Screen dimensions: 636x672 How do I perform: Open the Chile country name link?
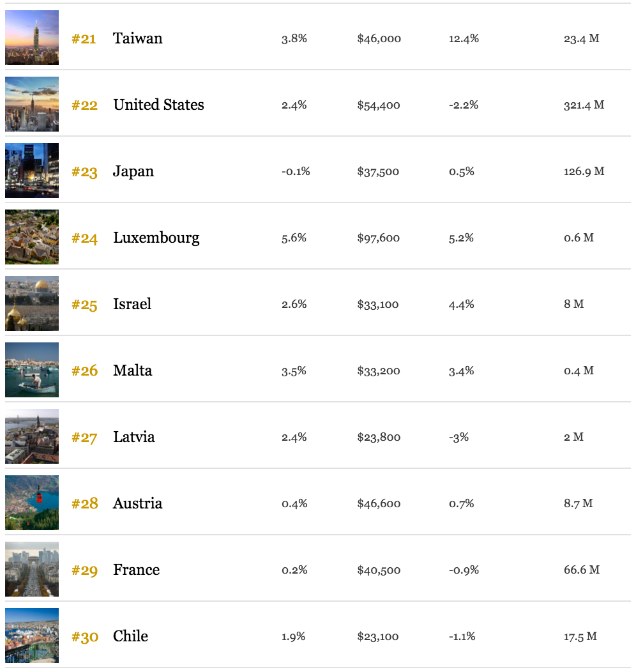(x=131, y=636)
